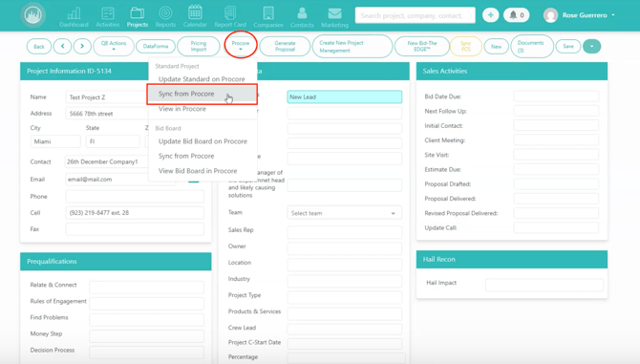Screen dimensions: 640x364
Task: Open the Reports nav icon
Action: [x=165, y=17]
